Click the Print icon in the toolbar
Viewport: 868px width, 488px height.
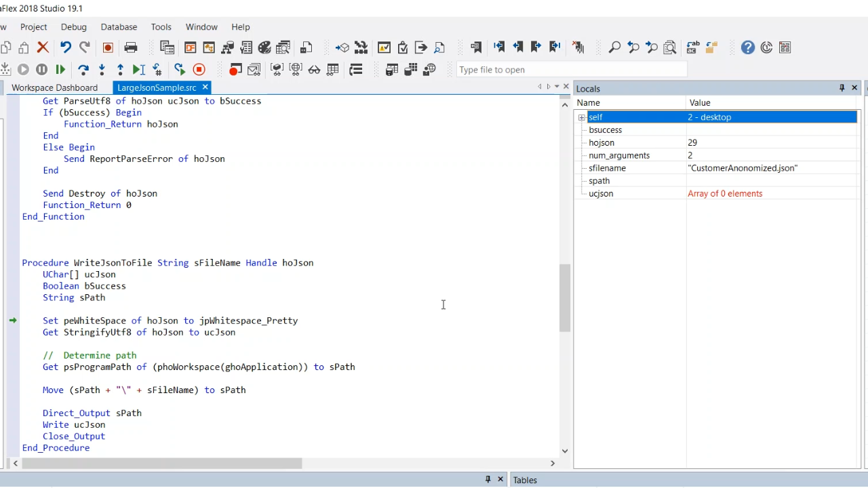(131, 47)
